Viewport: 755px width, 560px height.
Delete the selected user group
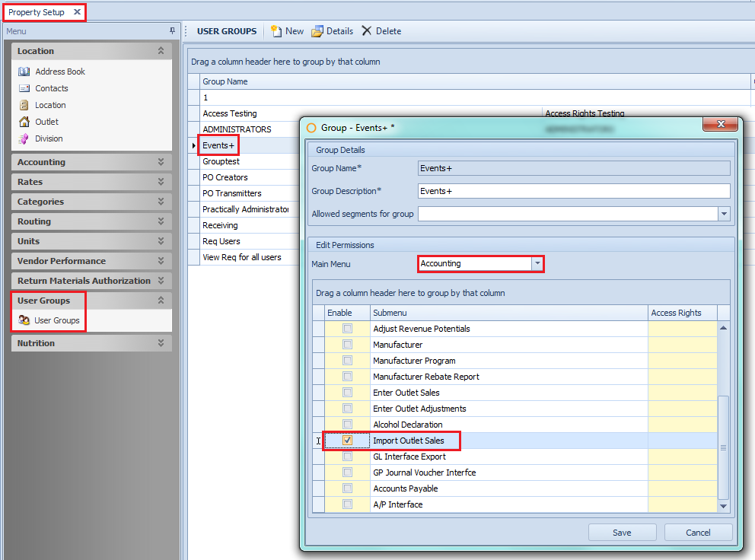pyautogui.click(x=381, y=31)
